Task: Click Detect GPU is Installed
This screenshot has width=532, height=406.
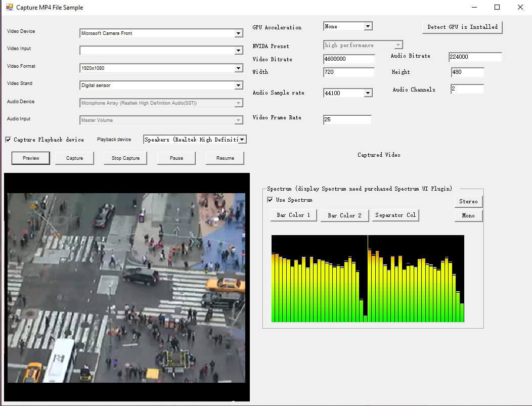Action: pyautogui.click(x=462, y=27)
